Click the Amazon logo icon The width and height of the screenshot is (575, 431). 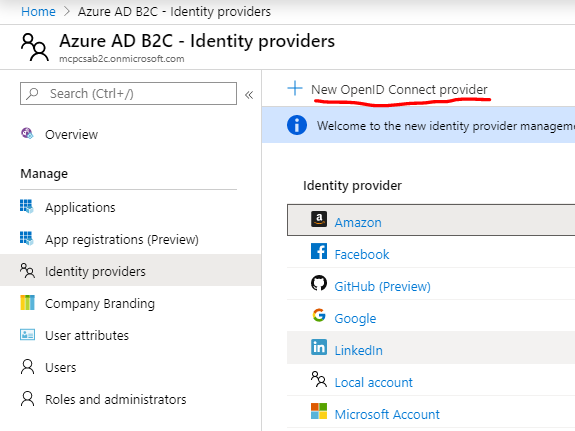coord(319,219)
